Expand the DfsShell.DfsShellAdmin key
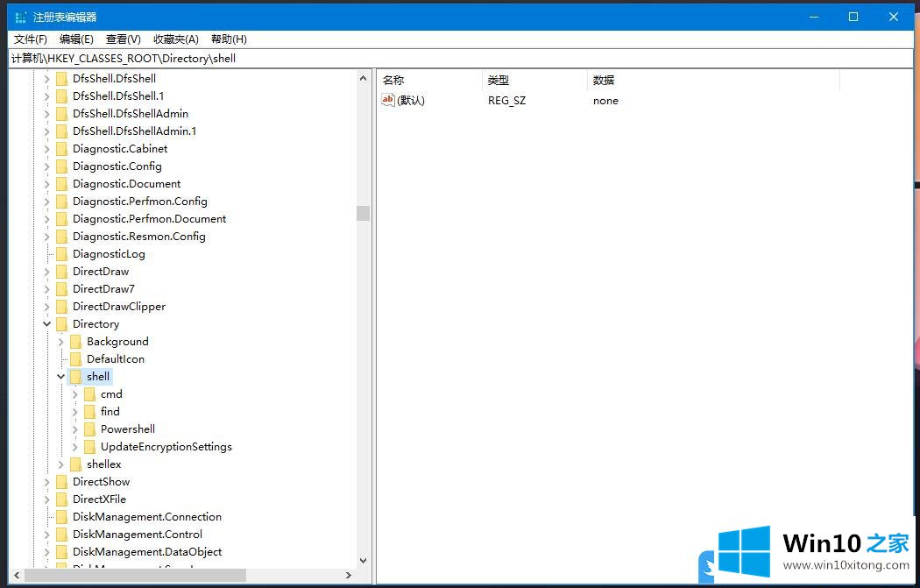This screenshot has height=588, width=920. 47,114
